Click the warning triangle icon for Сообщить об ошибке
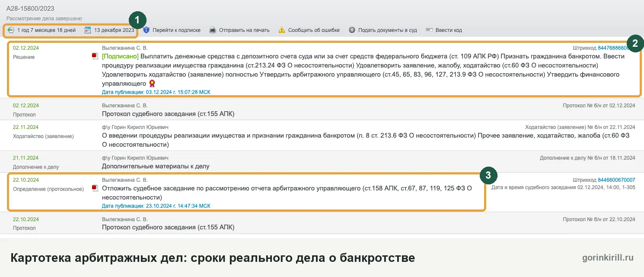Image resolution: width=644 pixels, height=277 pixels. [x=282, y=30]
